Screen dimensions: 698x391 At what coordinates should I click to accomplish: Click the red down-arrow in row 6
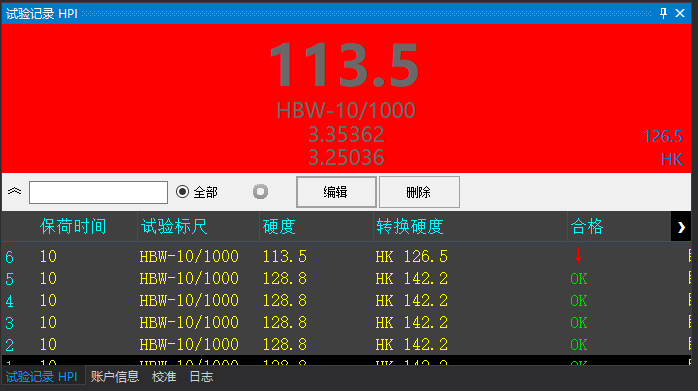pos(578,256)
